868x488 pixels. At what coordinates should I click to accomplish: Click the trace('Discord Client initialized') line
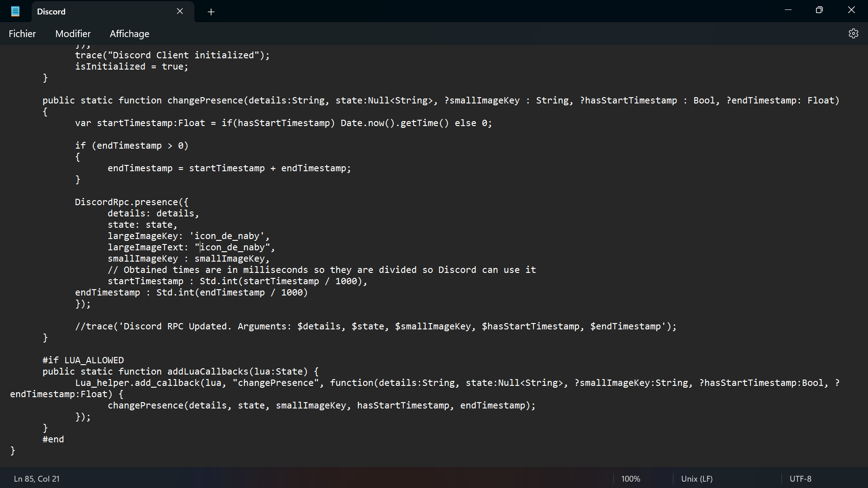coord(172,55)
